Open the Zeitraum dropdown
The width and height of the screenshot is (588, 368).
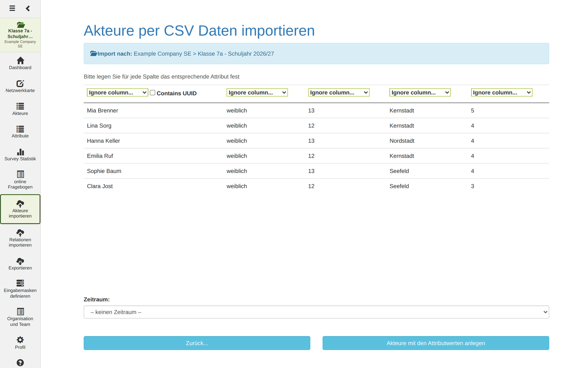[316, 312]
